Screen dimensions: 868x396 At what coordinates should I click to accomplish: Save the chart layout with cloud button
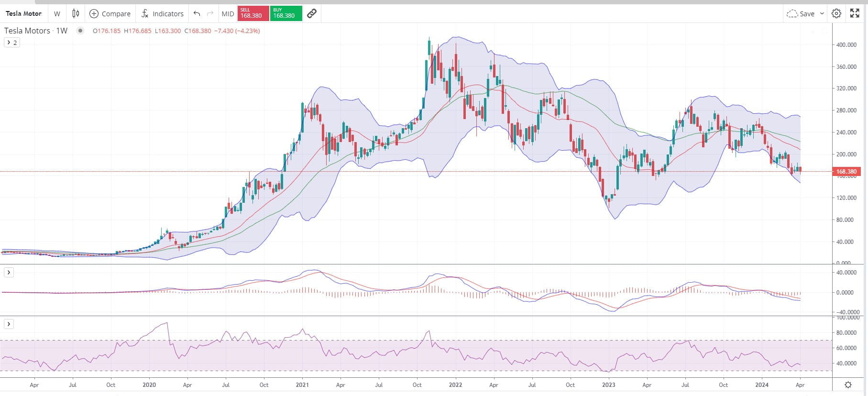pyautogui.click(x=801, y=13)
